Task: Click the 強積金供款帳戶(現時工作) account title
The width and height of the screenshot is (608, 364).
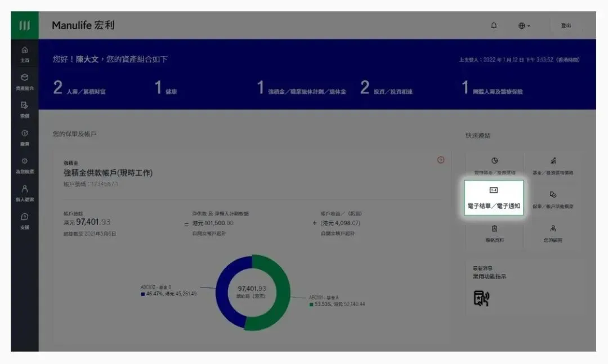Action: pyautogui.click(x=108, y=173)
